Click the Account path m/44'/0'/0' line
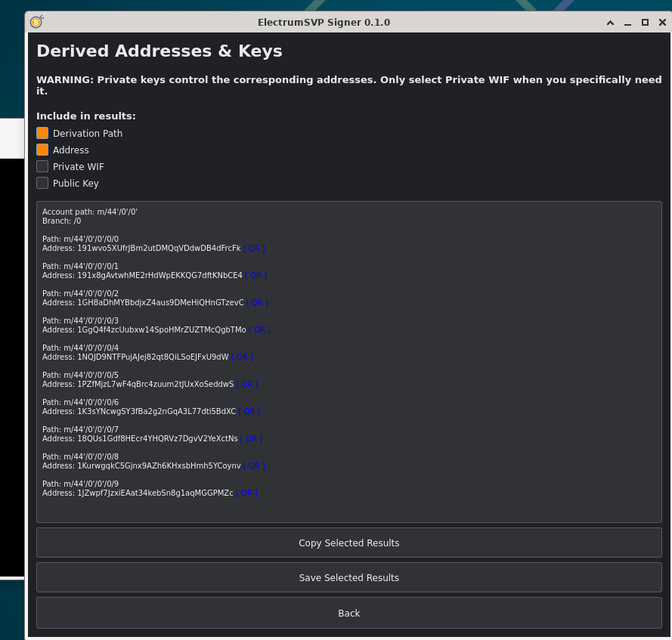The width and height of the screenshot is (672, 640). (x=89, y=212)
